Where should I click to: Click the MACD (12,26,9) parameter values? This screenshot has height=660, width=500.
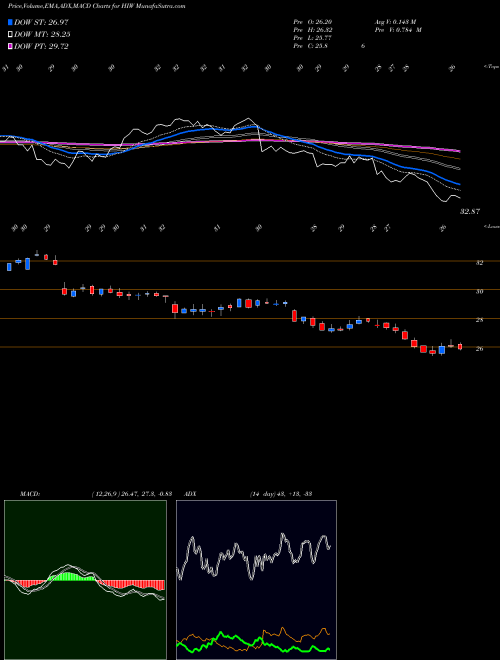click(131, 494)
